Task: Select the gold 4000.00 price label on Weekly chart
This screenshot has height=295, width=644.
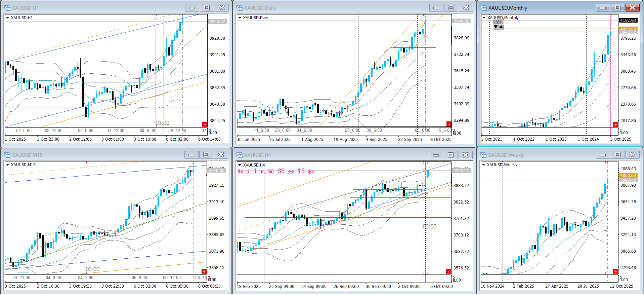Action: point(628,175)
